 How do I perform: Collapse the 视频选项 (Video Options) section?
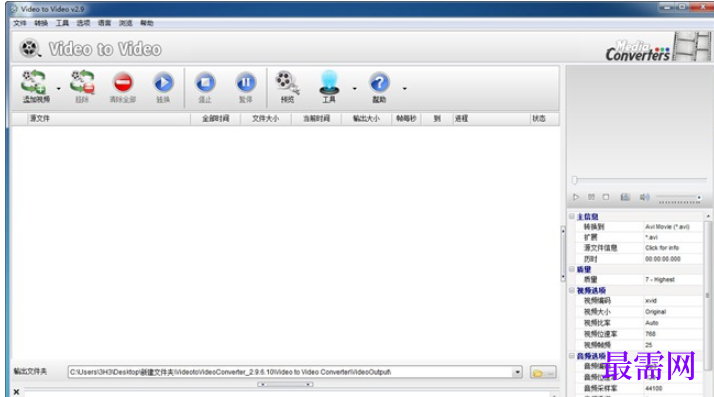572,290
